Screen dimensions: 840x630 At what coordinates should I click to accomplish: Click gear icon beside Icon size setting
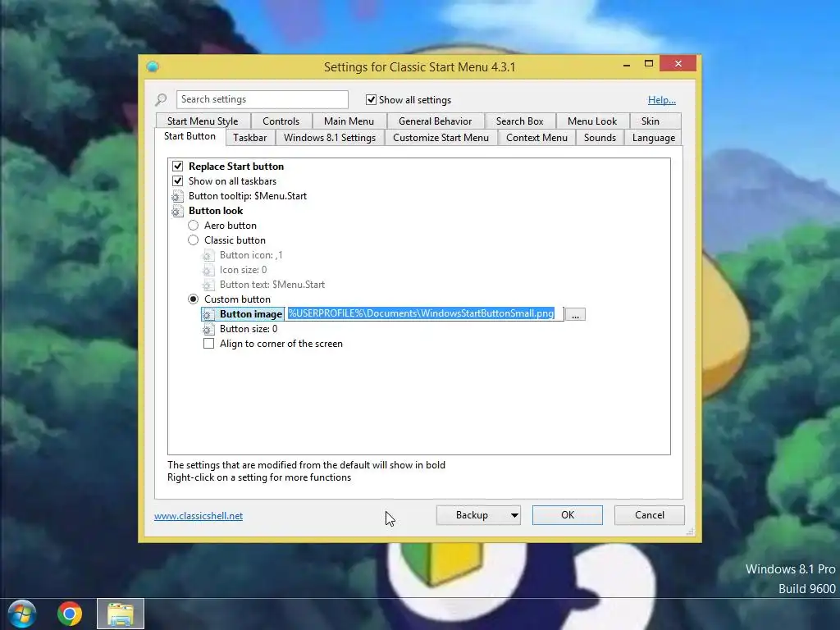coord(208,270)
